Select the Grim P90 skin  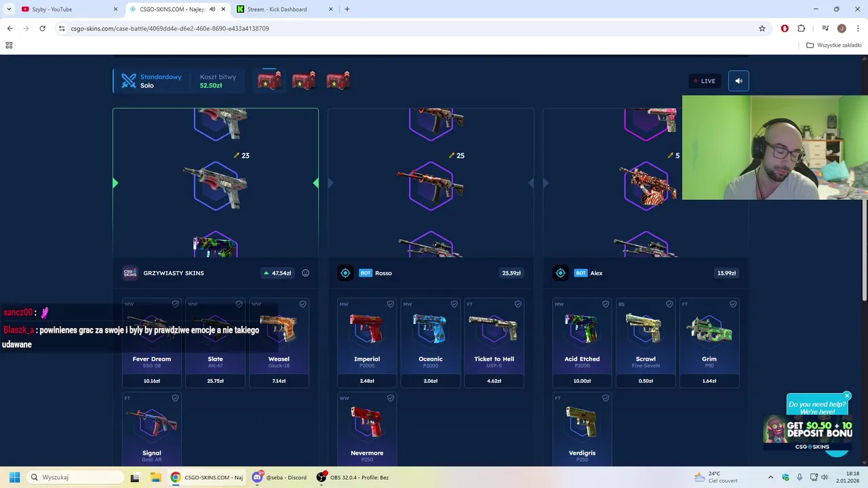click(x=709, y=342)
